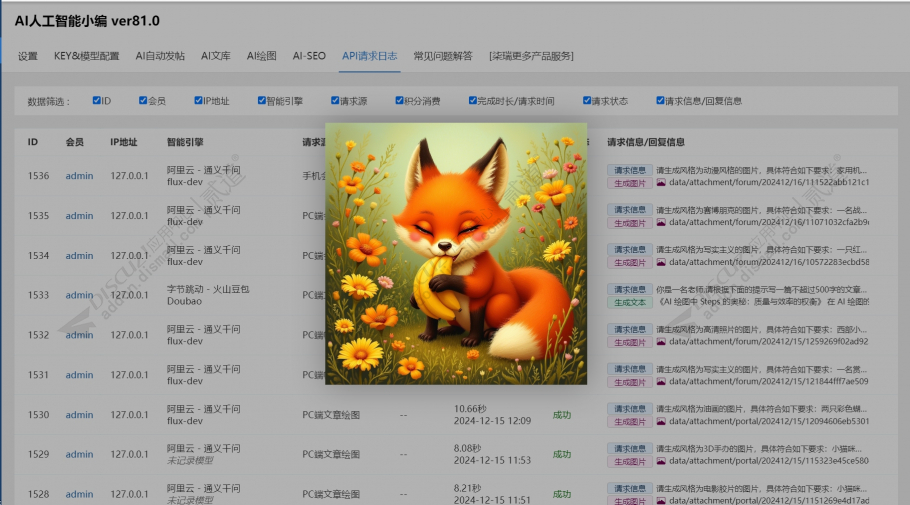Open portal attachment path in row 1530
The width and height of the screenshot is (910, 505).
tap(769, 421)
